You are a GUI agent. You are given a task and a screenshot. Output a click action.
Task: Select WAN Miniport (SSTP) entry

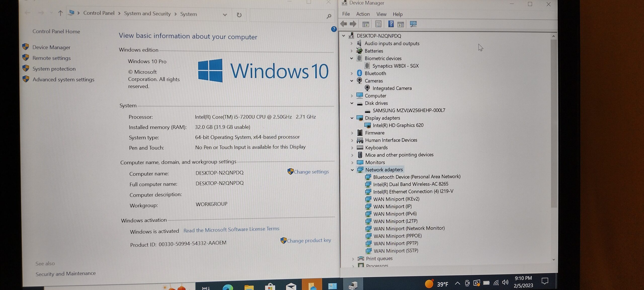396,251
